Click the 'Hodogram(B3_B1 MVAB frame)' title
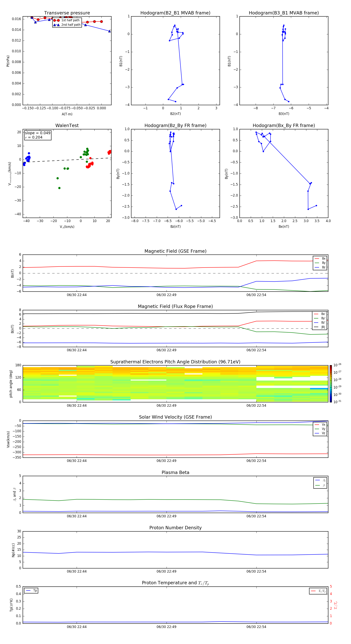This screenshot has height=644, width=351. pos(284,13)
